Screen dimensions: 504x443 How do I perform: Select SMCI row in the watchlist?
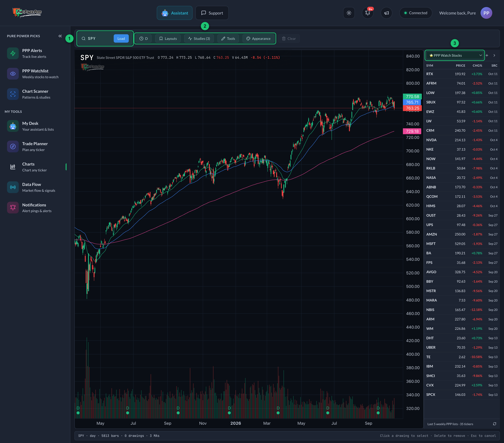click(x=462, y=376)
